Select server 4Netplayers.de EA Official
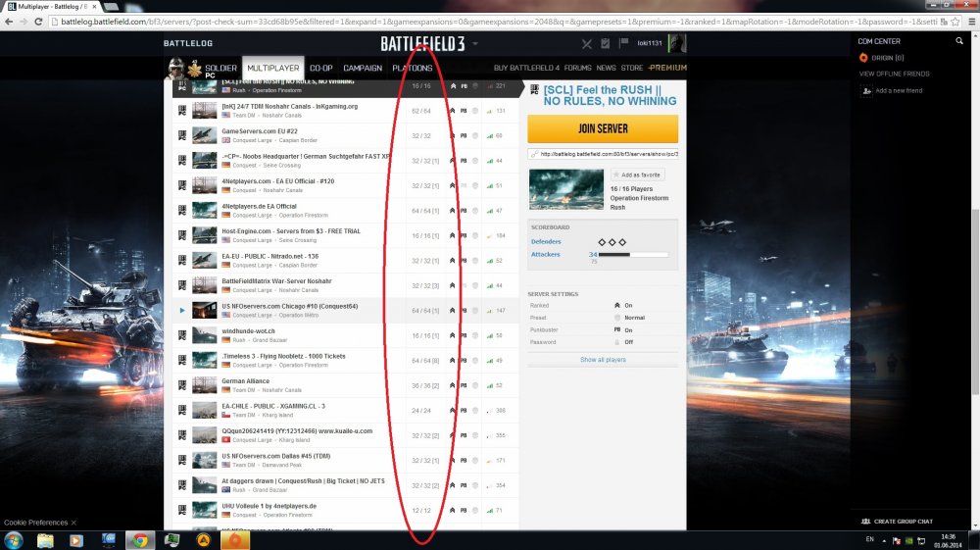980x550 pixels. [x=348, y=211]
